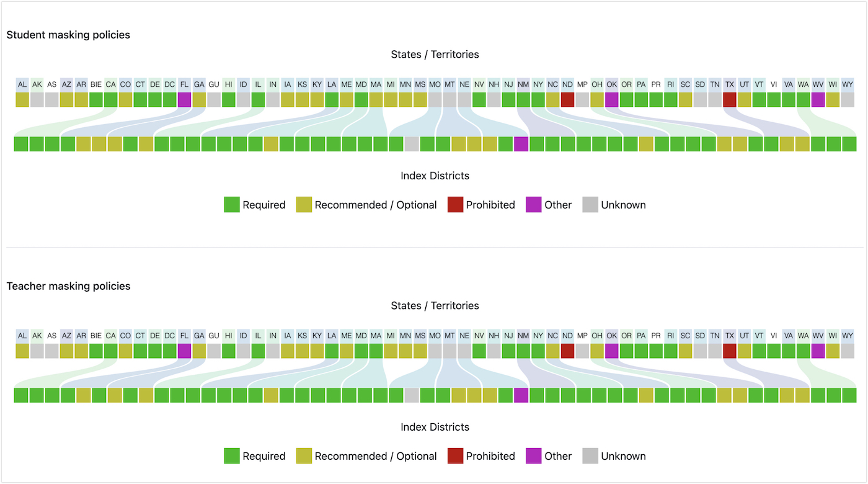Viewport: 868px width, 484px height.
Task: Select the purple Index District square in Teacher chart
Action: [x=521, y=395]
